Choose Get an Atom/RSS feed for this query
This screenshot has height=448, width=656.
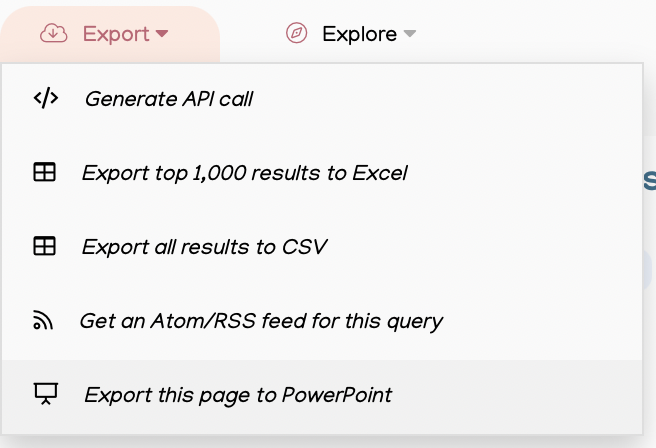tap(261, 321)
